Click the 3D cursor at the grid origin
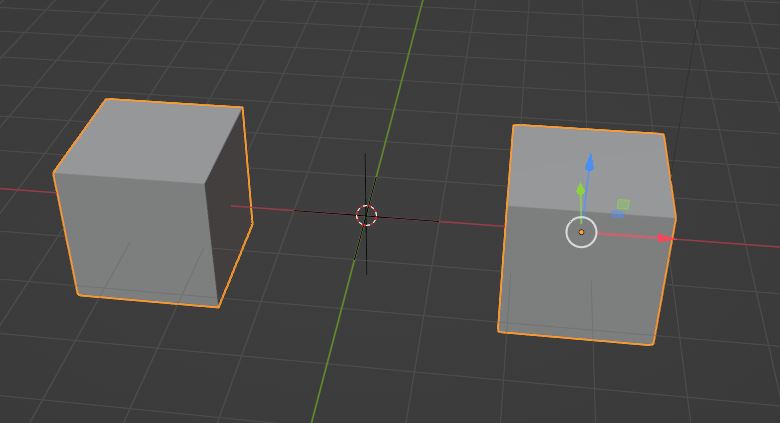The height and width of the screenshot is (423, 780). (x=367, y=215)
